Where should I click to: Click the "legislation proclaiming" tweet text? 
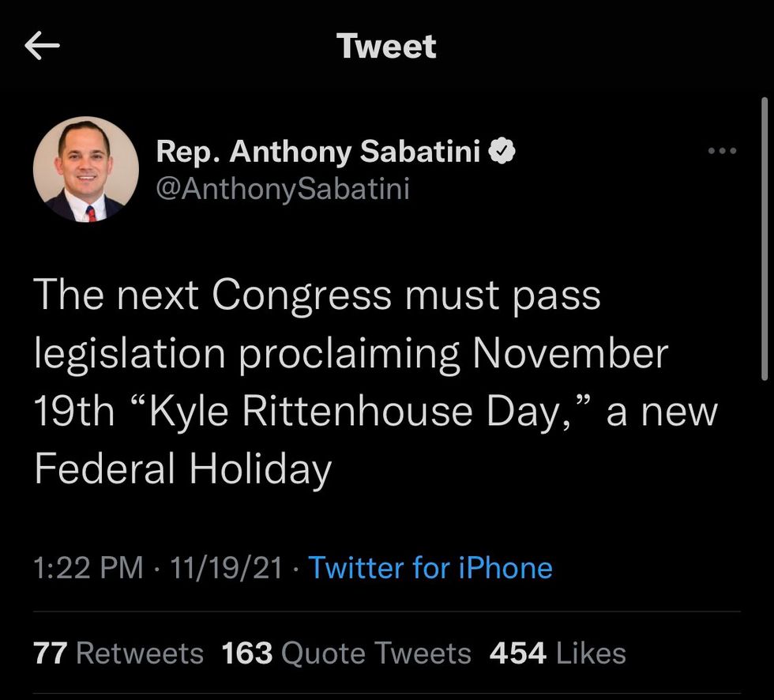[247, 355]
